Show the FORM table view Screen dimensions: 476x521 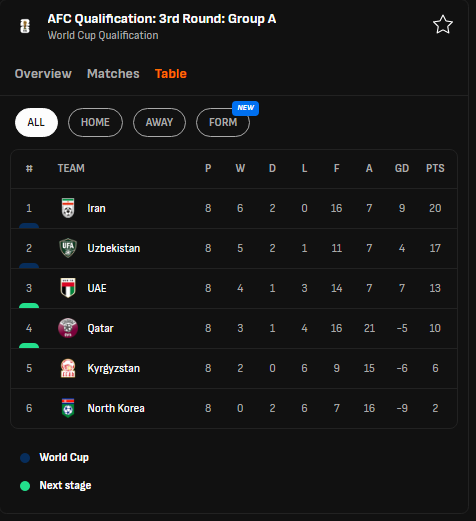(x=223, y=122)
